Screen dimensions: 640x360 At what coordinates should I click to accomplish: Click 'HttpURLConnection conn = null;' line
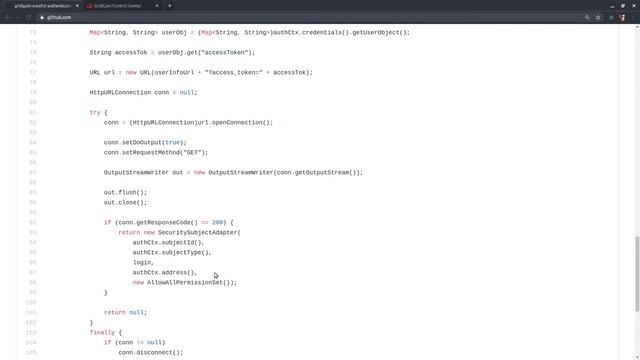[143, 93]
